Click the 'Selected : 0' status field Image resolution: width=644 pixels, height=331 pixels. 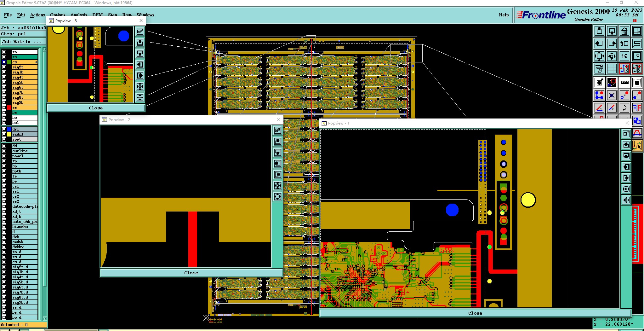(24, 325)
